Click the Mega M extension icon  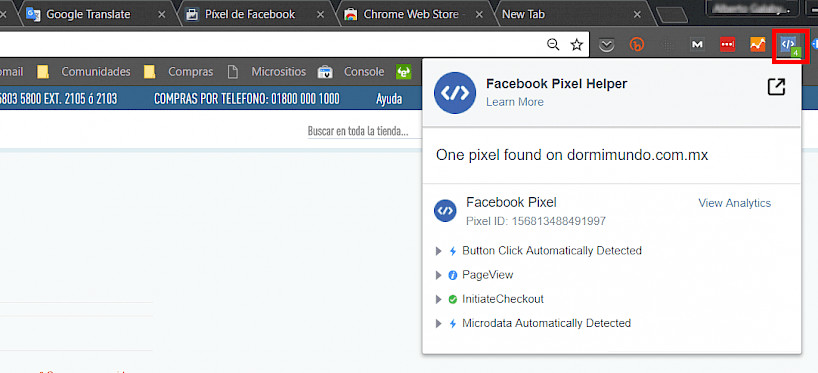[x=697, y=45]
